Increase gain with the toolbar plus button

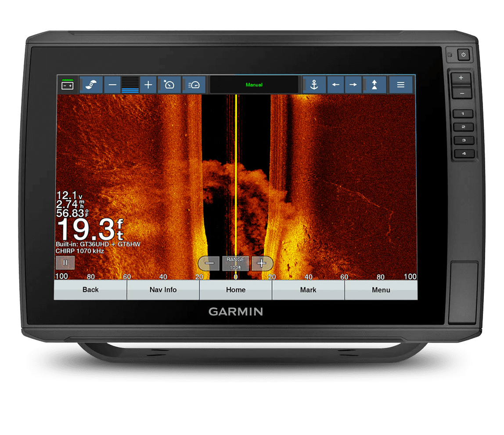point(148,84)
